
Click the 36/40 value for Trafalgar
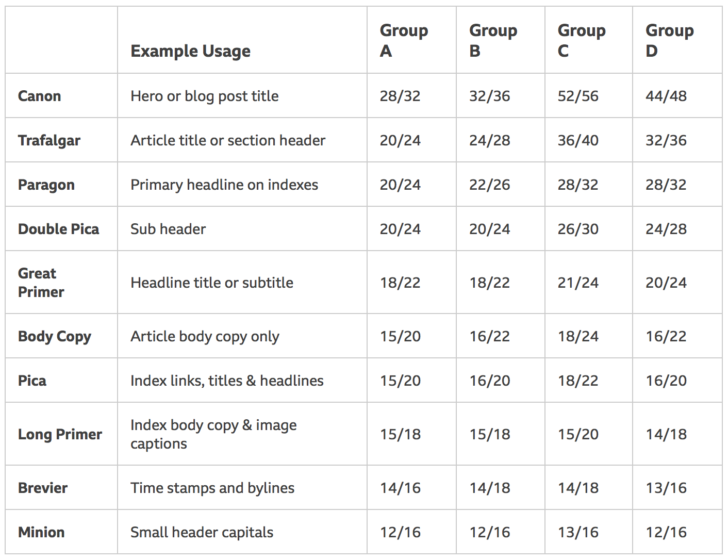[578, 140]
